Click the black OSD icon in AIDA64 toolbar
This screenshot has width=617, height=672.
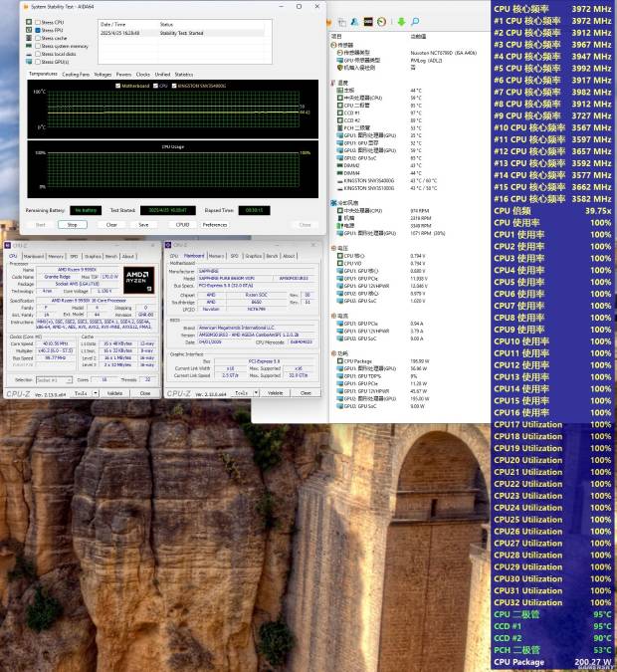pyautogui.click(x=368, y=22)
